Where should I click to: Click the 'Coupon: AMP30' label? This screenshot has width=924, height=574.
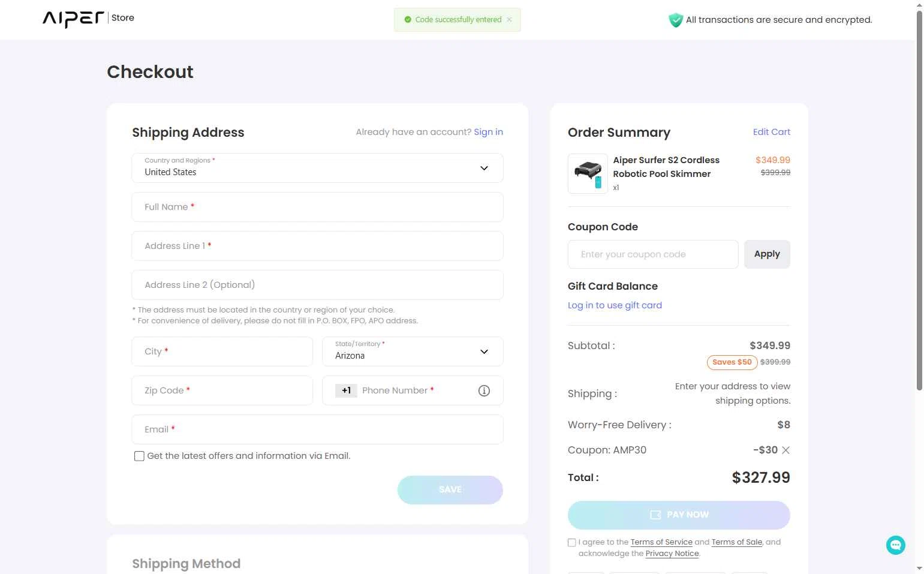pyautogui.click(x=607, y=450)
